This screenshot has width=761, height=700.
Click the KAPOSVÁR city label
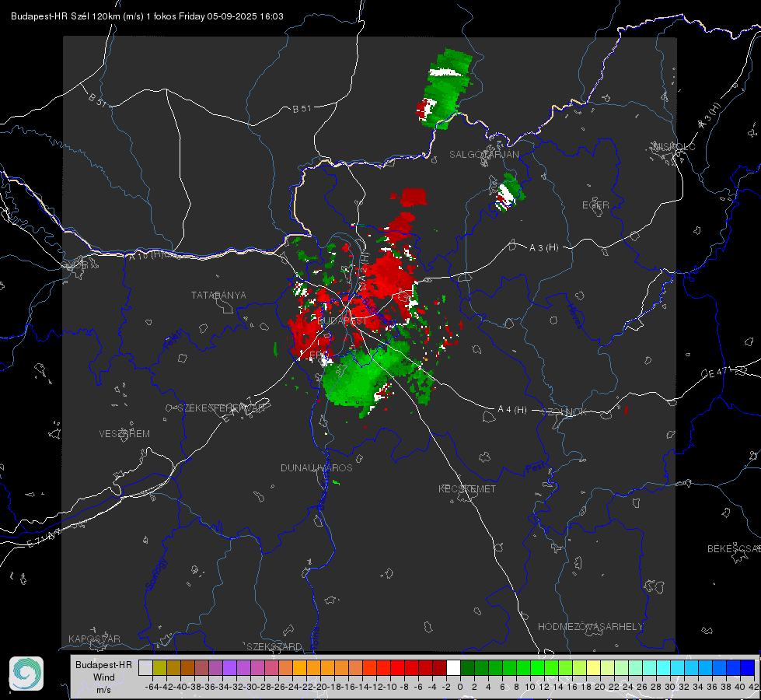(x=94, y=639)
